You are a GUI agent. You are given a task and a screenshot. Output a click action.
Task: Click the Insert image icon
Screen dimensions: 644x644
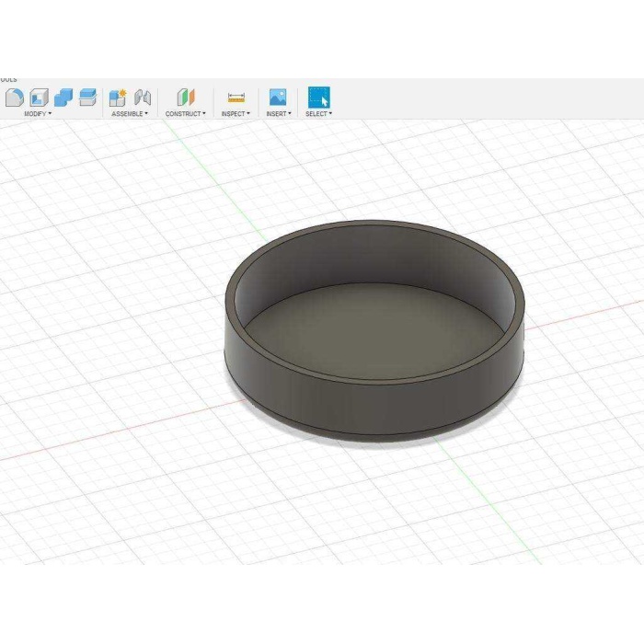pyautogui.click(x=278, y=98)
